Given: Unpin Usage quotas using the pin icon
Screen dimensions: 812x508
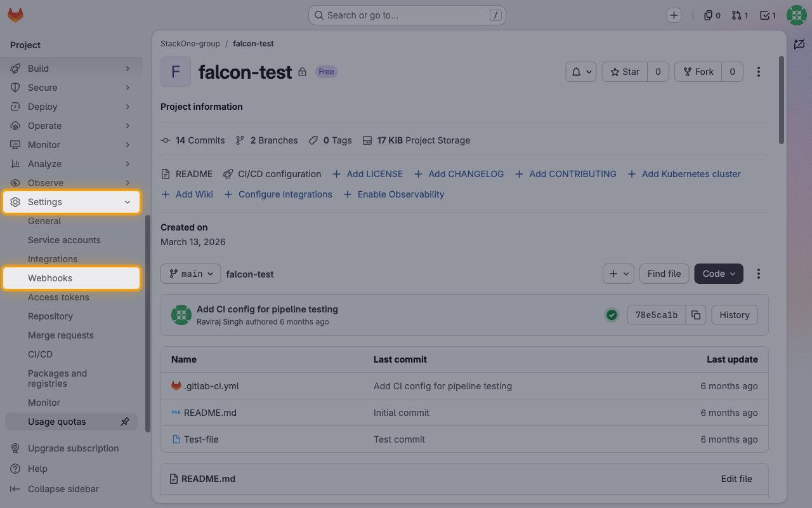Looking at the screenshot, I should point(125,422).
